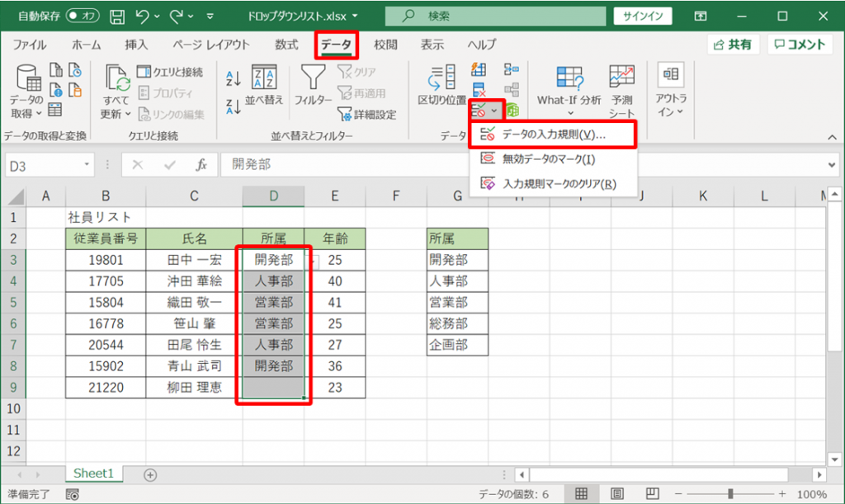Select the Sheet1 tab

point(94,473)
